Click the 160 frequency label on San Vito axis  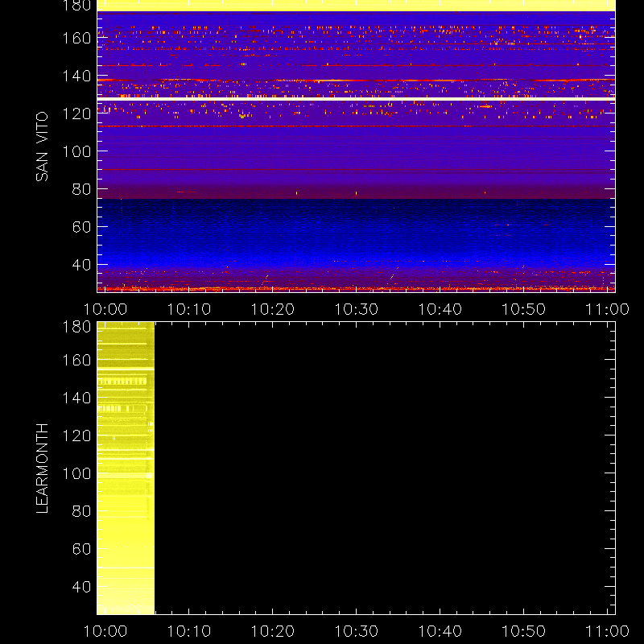point(76,38)
